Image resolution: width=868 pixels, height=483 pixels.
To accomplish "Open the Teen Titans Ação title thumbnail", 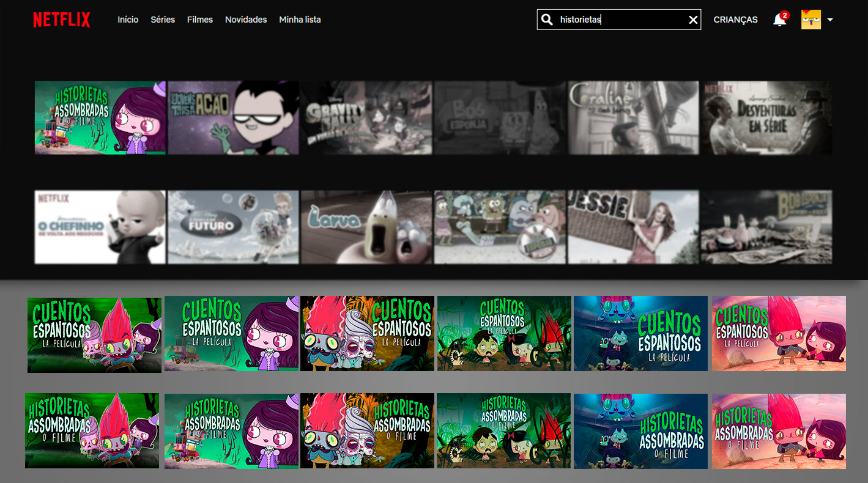I will pos(234,117).
